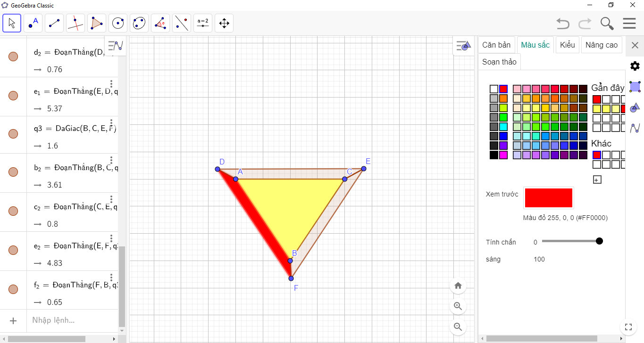Viewport: 644px width, 343px height.
Task: Select the Move arrow tool
Action: click(12, 23)
